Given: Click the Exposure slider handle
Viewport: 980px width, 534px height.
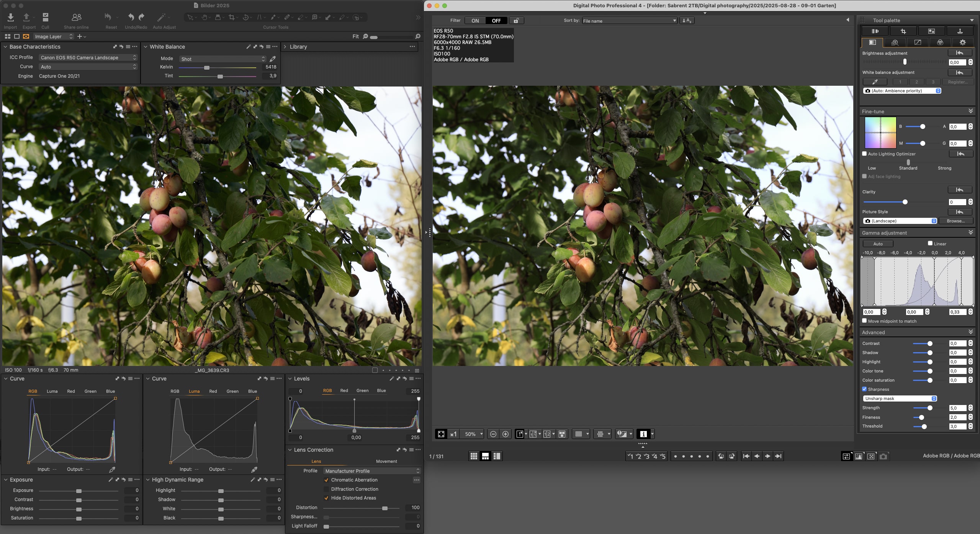Looking at the screenshot, I should tap(79, 491).
